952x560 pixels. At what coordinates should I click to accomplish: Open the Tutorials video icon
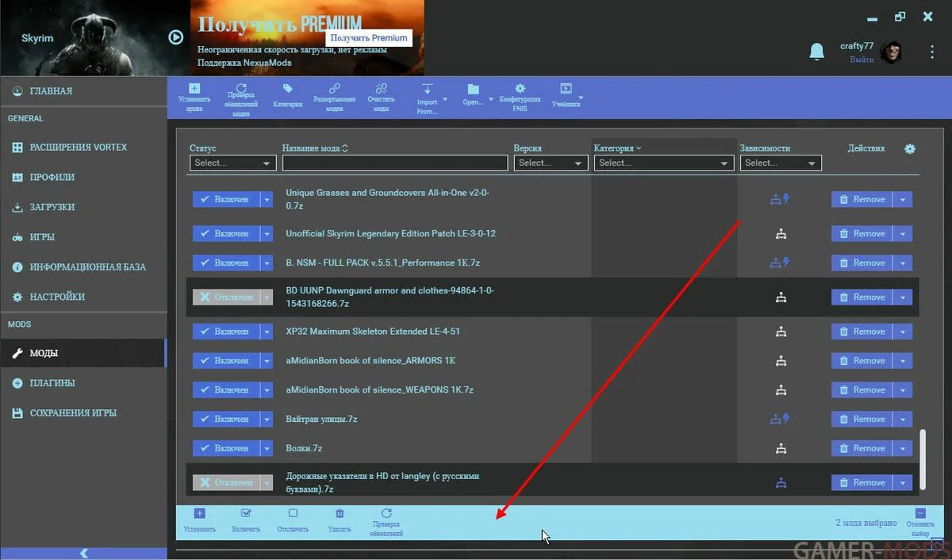[x=566, y=89]
